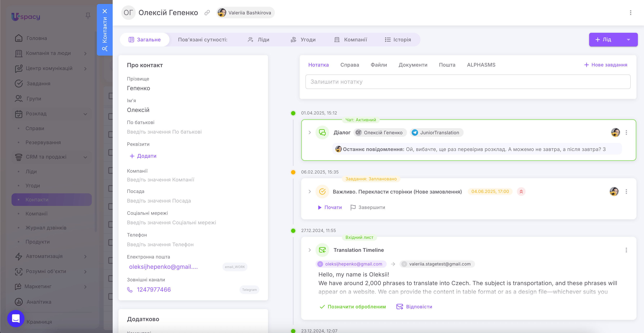Expand the Translation Timeline email entry
The height and width of the screenshot is (333, 644).
(x=310, y=250)
